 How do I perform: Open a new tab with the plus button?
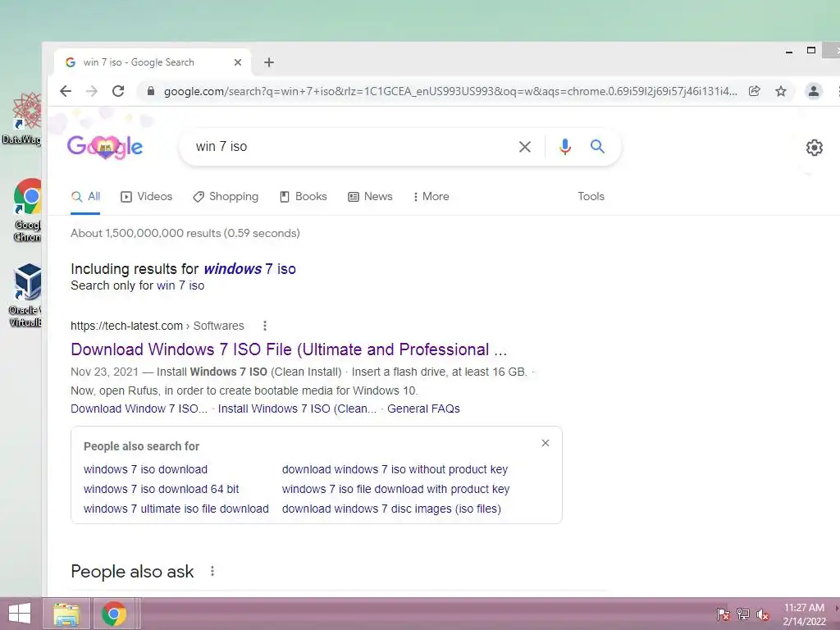pos(269,62)
